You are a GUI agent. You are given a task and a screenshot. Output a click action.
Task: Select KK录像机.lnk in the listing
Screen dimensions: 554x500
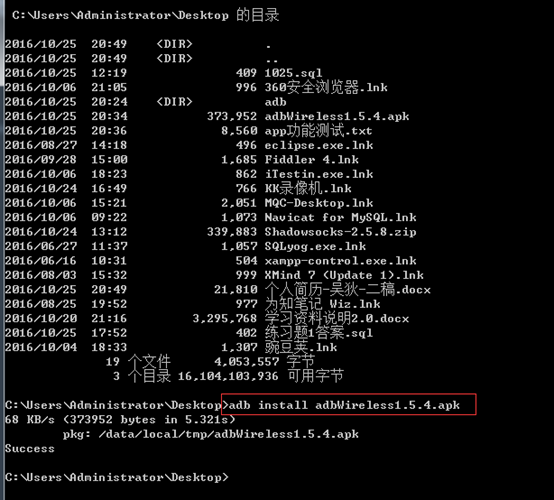click(308, 188)
